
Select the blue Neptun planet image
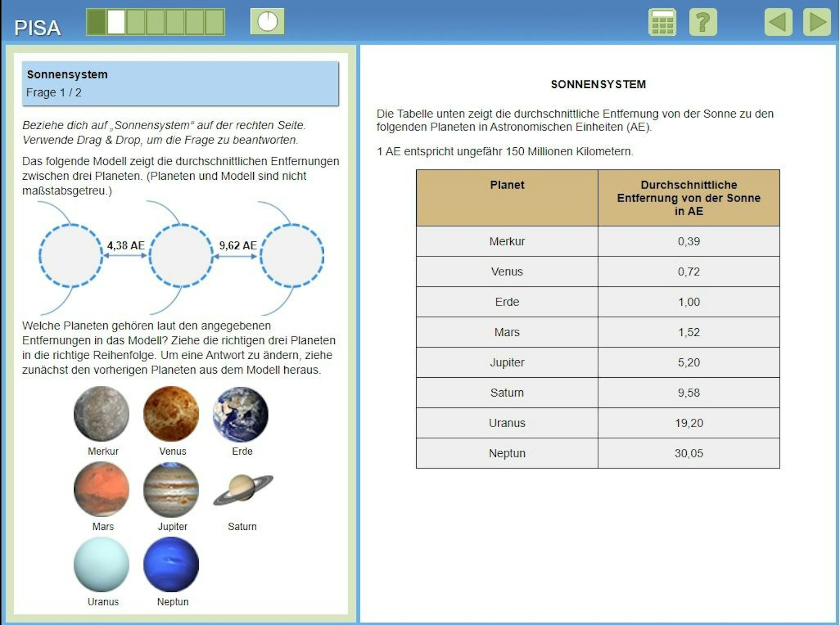(x=171, y=565)
